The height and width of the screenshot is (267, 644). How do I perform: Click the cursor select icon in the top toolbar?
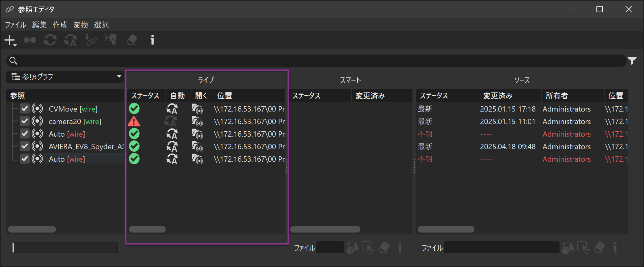tap(111, 40)
